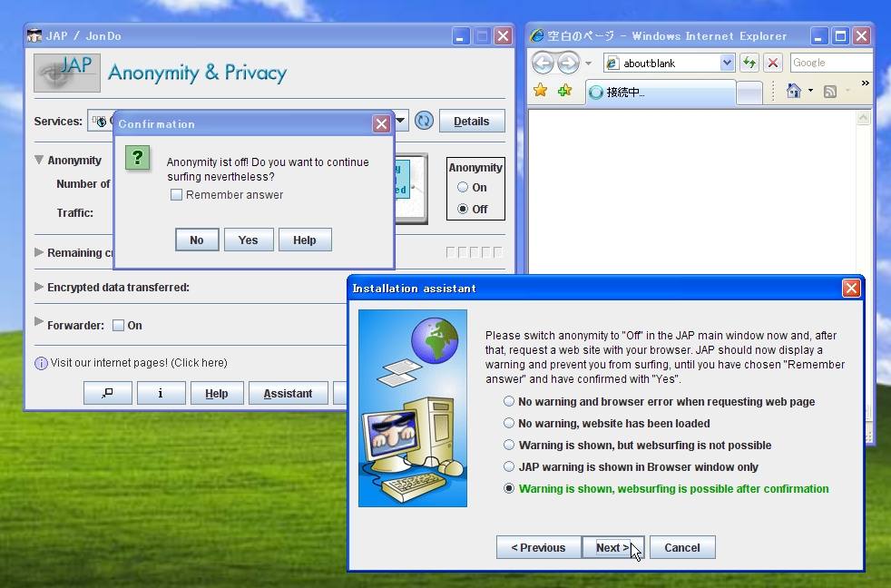Click the Back arrow in Internet Explorer

coord(543,63)
